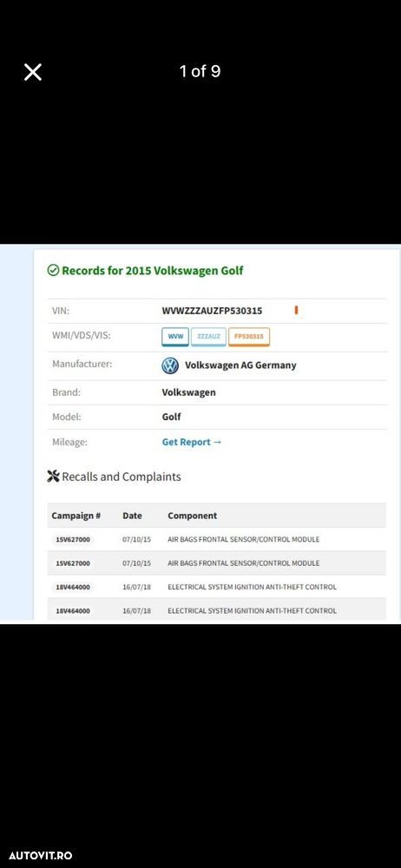Image resolution: width=401 pixels, height=868 pixels.
Task: Click the FP530315 VIS badge
Action: (x=249, y=337)
